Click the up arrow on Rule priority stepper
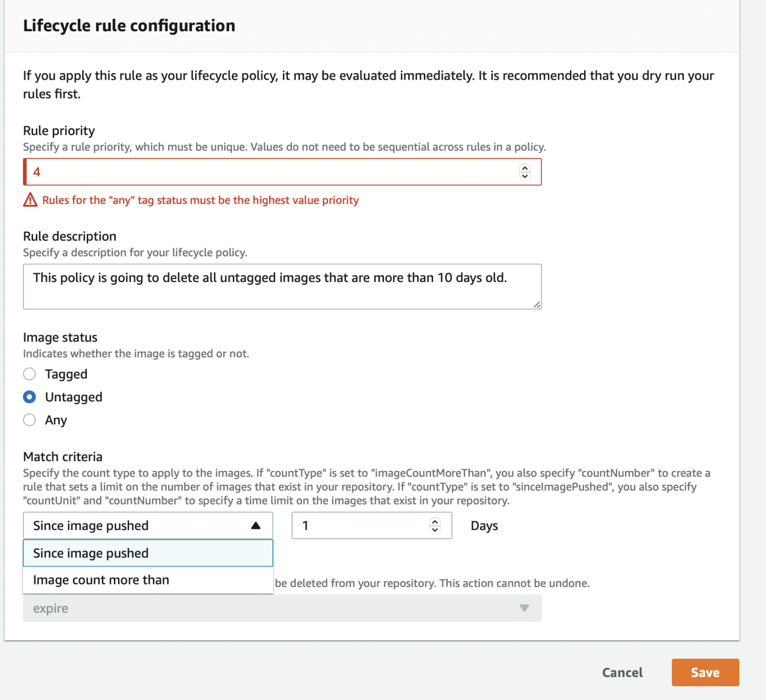The width and height of the screenshot is (766, 700). coord(525,168)
